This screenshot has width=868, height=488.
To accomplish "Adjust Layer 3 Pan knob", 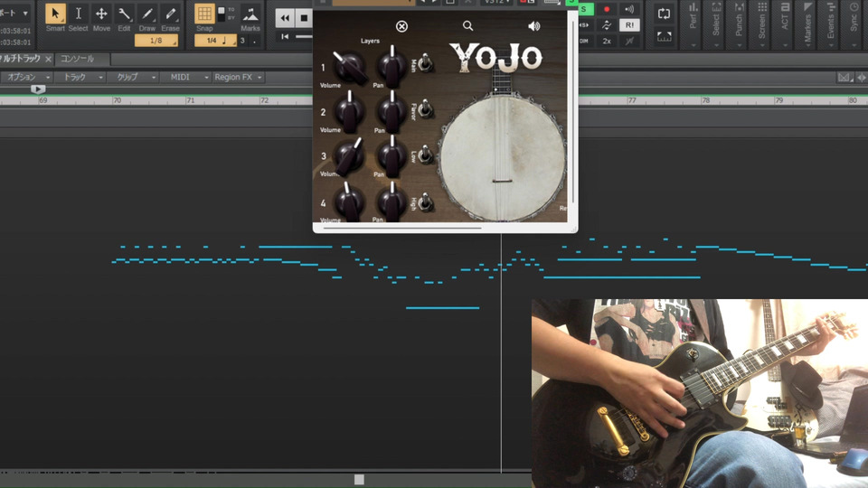I will point(392,156).
